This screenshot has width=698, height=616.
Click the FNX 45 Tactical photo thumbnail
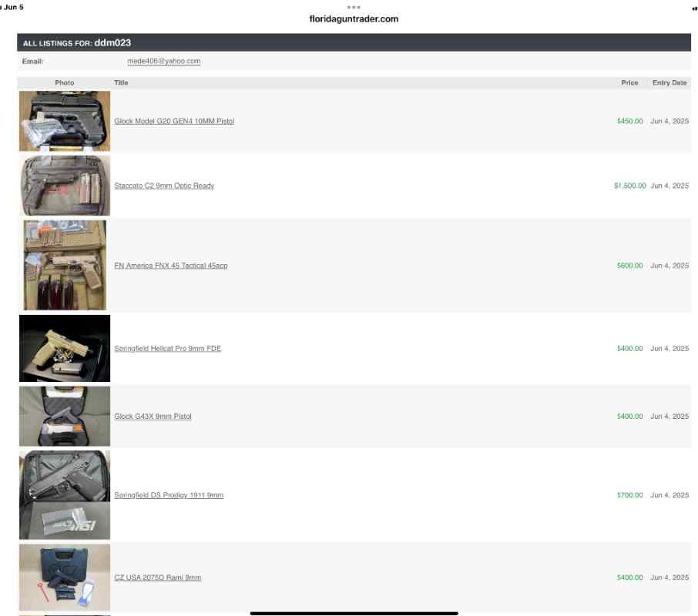(x=65, y=265)
